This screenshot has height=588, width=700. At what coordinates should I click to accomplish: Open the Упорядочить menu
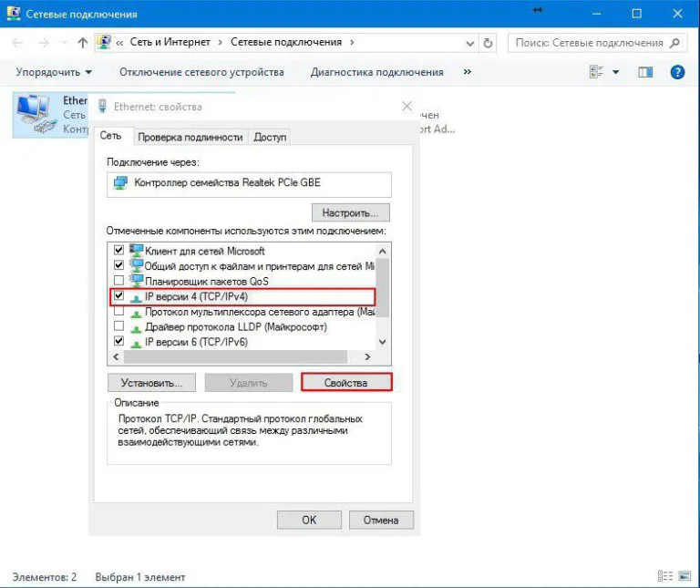pos(54,72)
